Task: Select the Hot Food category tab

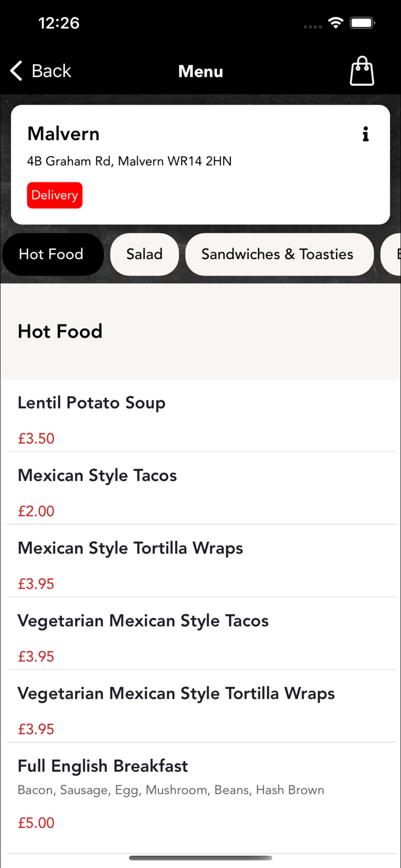Action: (51, 254)
